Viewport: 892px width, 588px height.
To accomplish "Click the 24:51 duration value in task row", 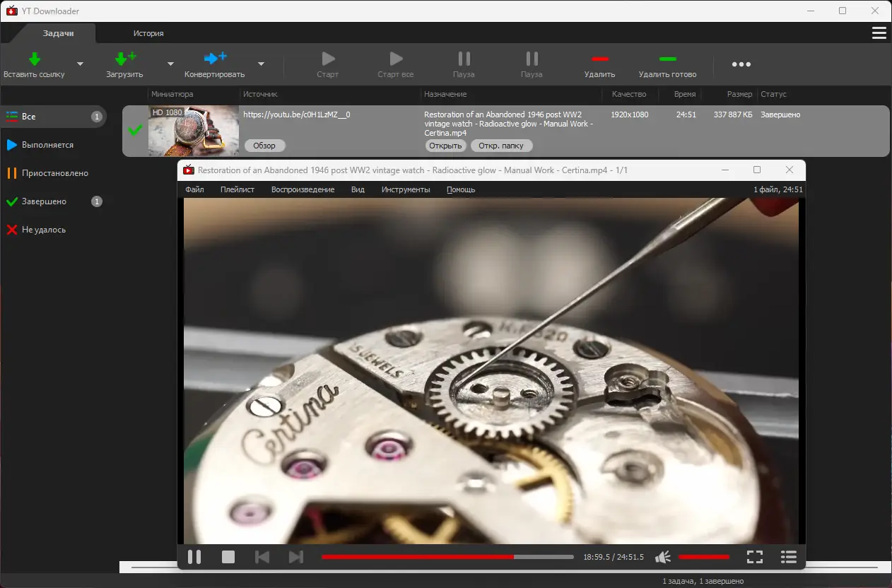I will click(686, 114).
